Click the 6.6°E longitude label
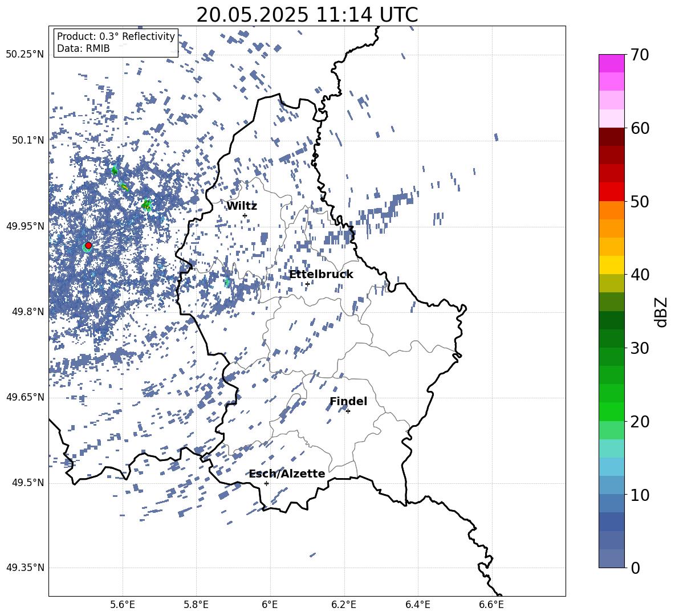The height and width of the screenshot is (616, 675). (491, 605)
